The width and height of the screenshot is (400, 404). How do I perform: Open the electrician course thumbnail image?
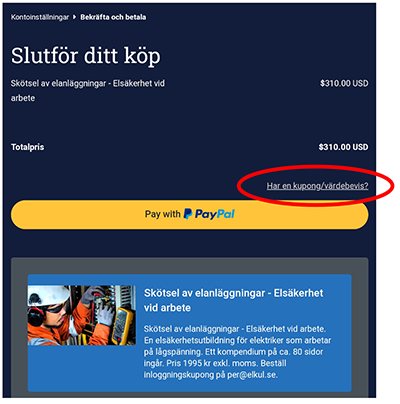82,315
